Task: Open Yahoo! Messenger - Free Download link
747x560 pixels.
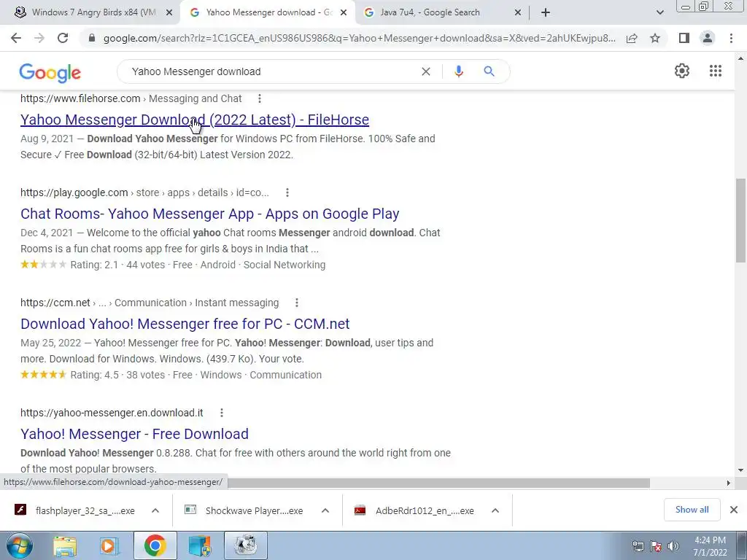Action: [134, 434]
